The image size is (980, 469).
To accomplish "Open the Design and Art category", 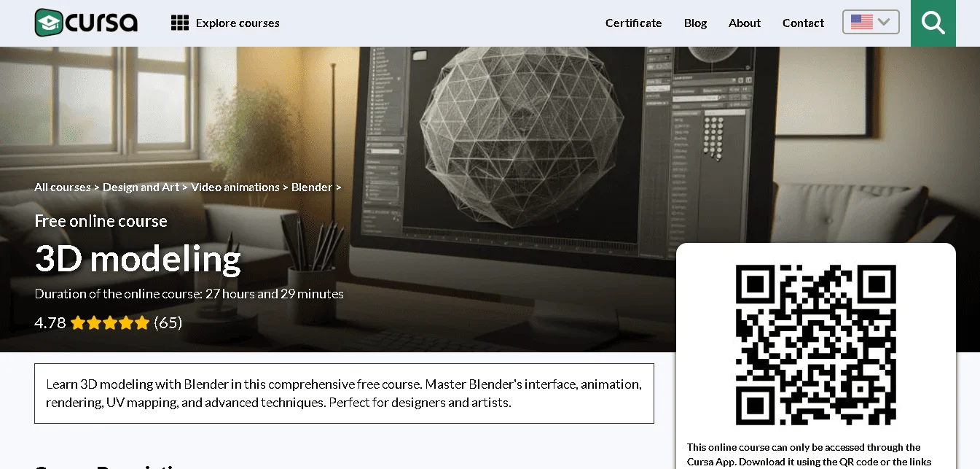I will click(141, 187).
